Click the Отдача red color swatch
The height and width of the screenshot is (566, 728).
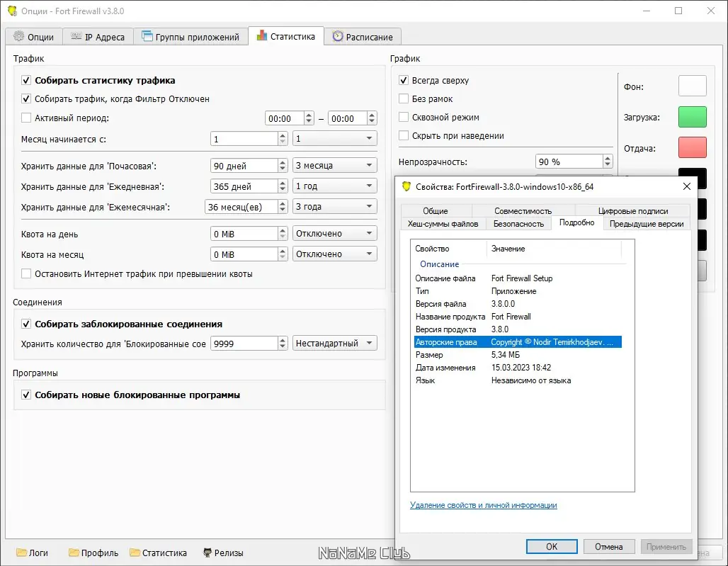[693, 147]
